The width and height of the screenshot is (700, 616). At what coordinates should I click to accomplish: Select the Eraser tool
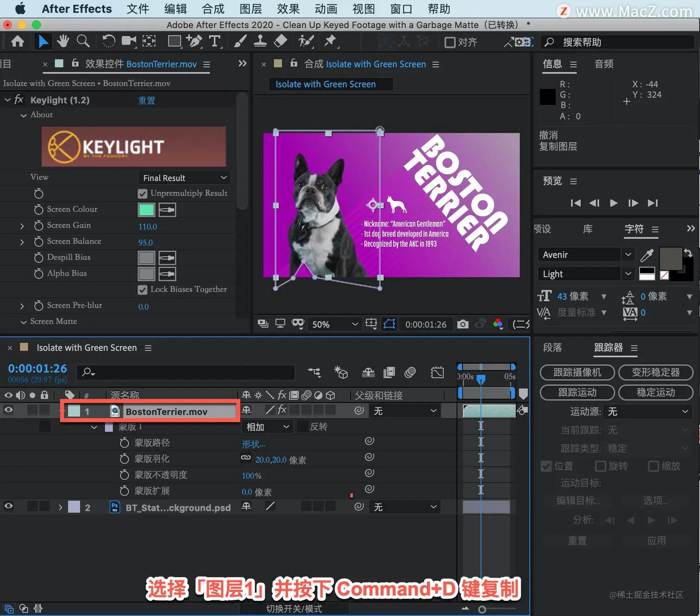pyautogui.click(x=281, y=42)
